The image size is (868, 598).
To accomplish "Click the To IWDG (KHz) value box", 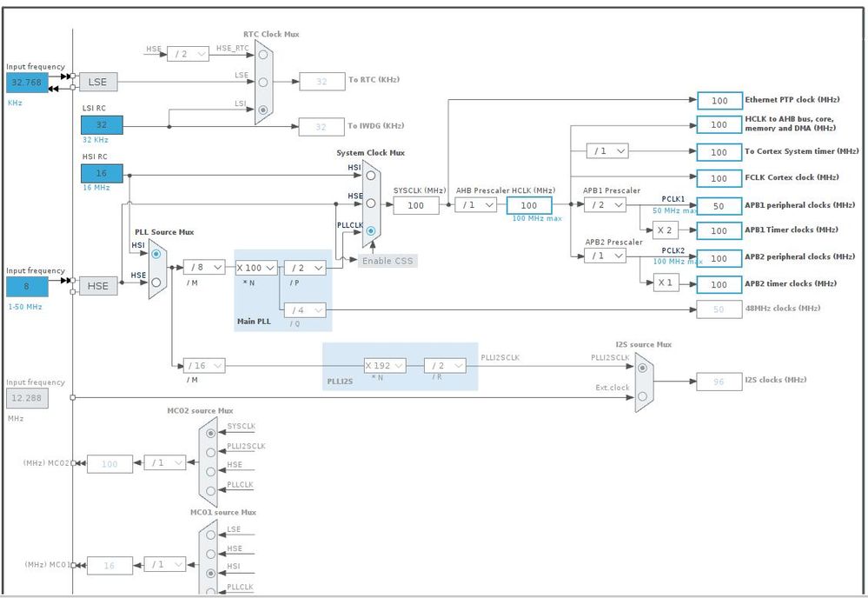I will (x=321, y=127).
